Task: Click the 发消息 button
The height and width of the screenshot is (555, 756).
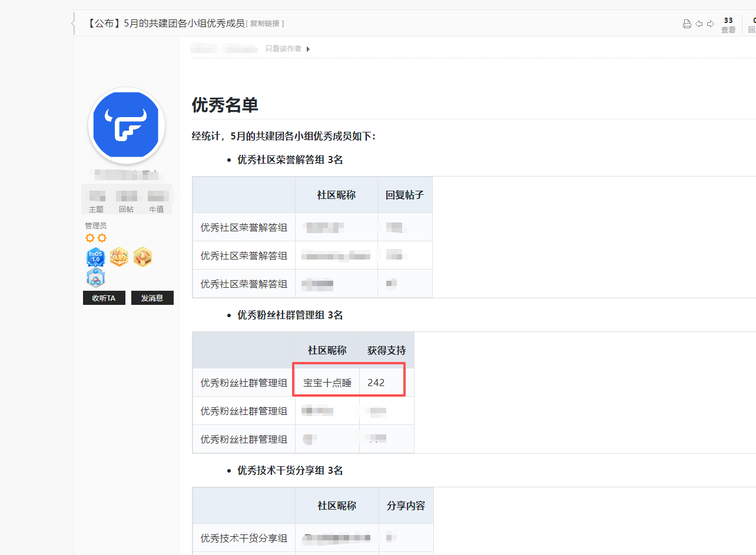Action: [x=152, y=298]
